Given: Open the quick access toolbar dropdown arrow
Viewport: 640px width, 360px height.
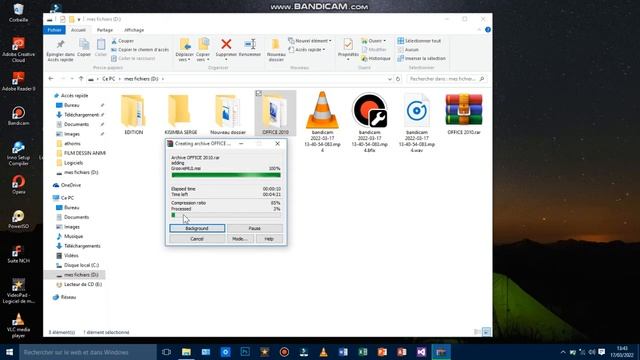Looking at the screenshot, I should pyautogui.click(x=79, y=19).
